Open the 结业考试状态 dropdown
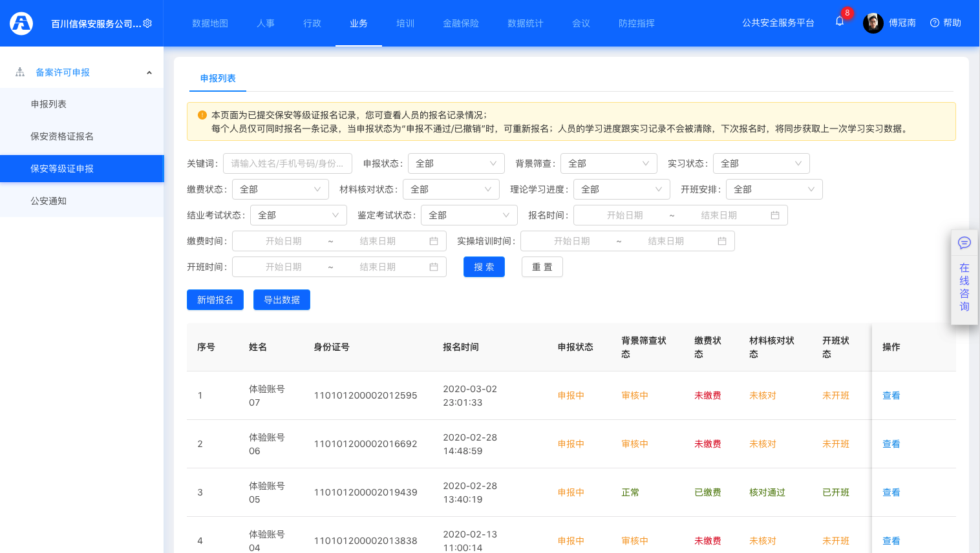980x553 pixels. click(x=299, y=215)
